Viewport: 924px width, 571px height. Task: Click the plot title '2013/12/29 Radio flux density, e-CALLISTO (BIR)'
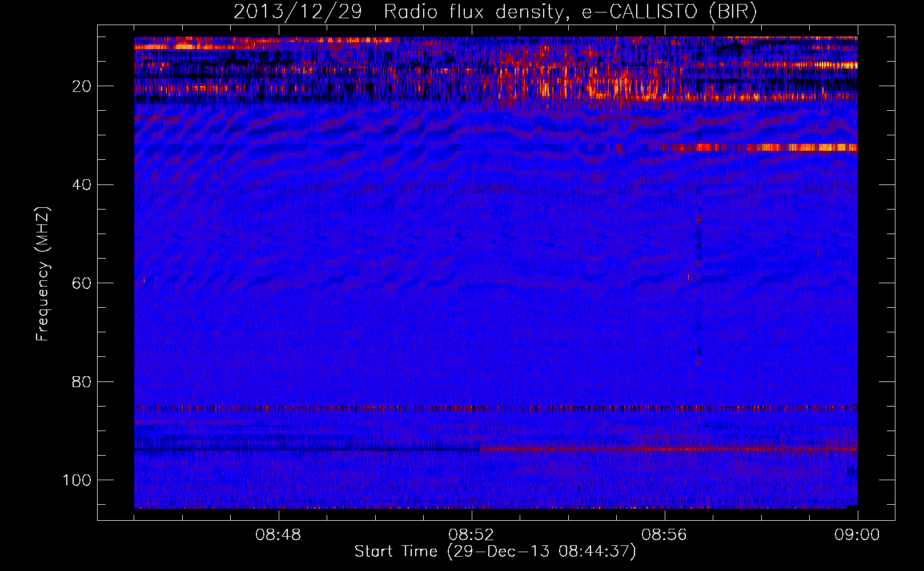pos(495,12)
